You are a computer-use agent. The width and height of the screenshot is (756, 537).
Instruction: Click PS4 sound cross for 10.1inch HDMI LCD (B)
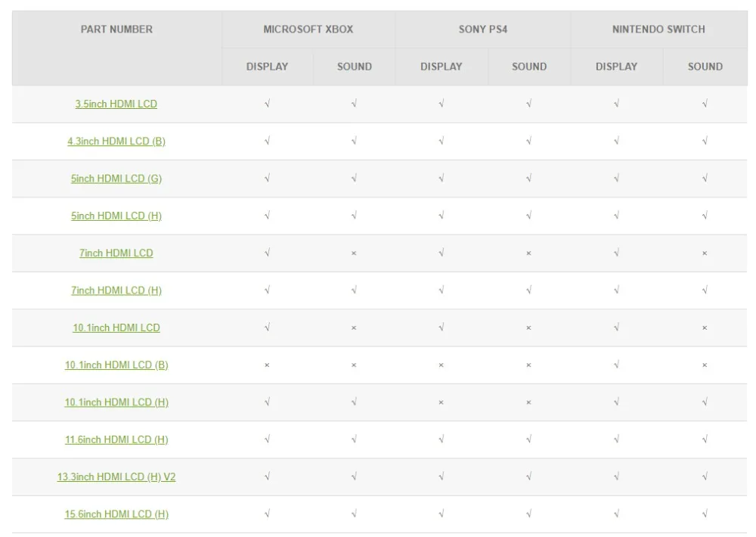(529, 365)
